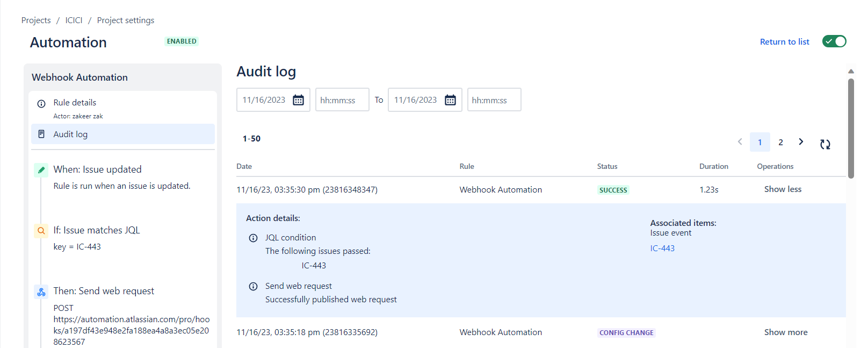Select page 1 of audit log
Image resolution: width=868 pixels, height=348 pixels.
point(759,142)
